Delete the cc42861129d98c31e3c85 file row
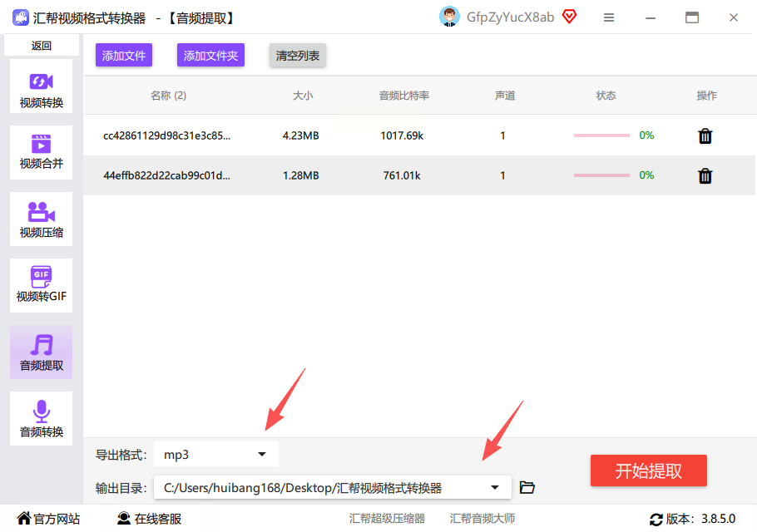 click(x=705, y=136)
